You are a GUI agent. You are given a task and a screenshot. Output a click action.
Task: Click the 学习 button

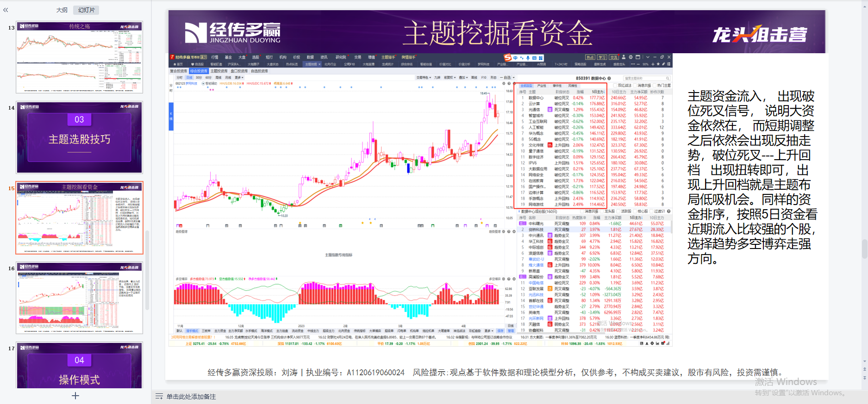602,57
